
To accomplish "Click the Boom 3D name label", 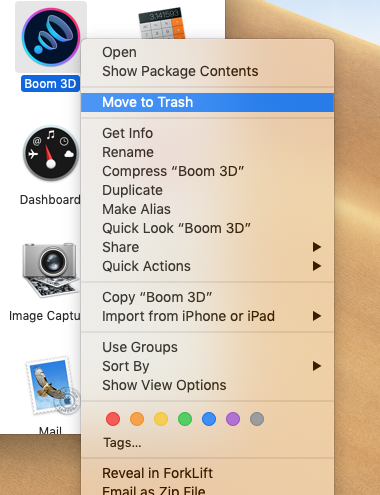I will tap(50, 84).
